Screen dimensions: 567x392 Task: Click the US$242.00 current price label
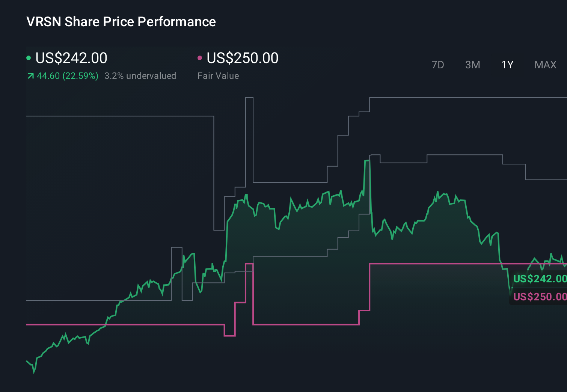point(71,58)
